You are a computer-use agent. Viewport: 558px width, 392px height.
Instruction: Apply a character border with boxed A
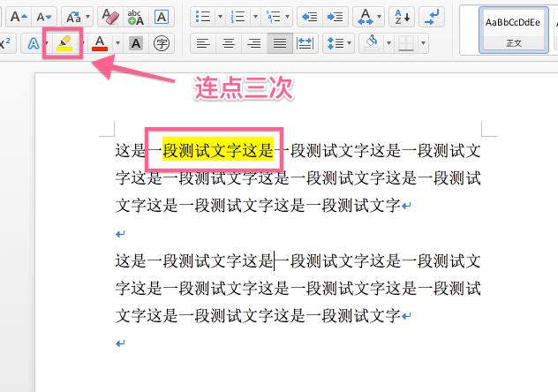tap(162, 17)
